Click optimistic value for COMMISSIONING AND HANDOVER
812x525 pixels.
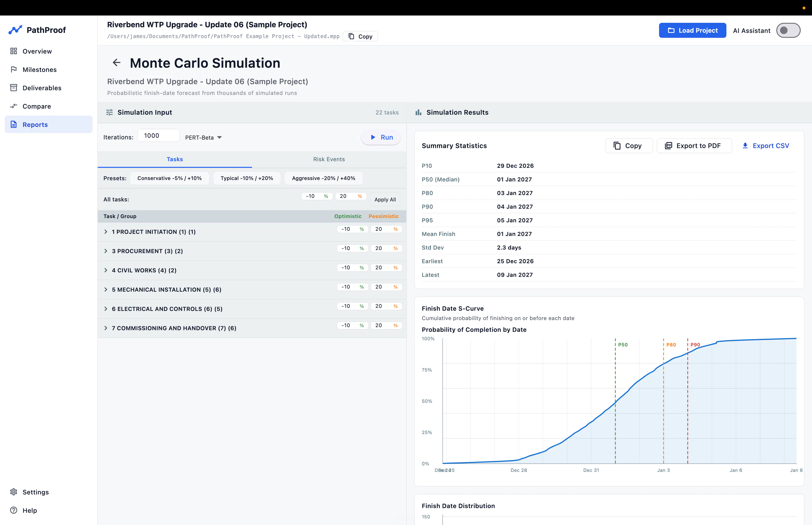click(x=352, y=325)
